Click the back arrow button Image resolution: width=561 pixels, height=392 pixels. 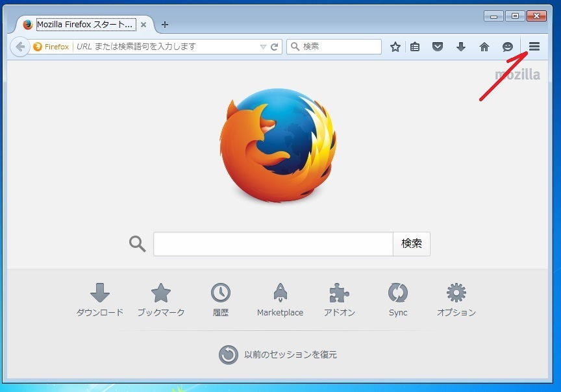(x=20, y=47)
